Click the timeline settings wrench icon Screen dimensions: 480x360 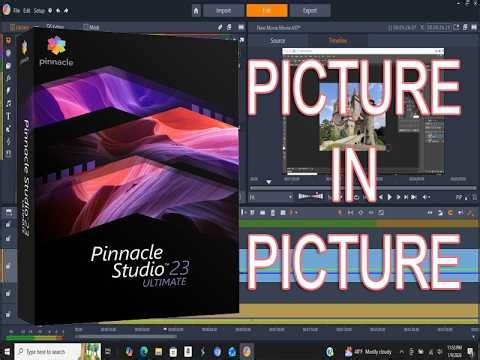pos(471,213)
